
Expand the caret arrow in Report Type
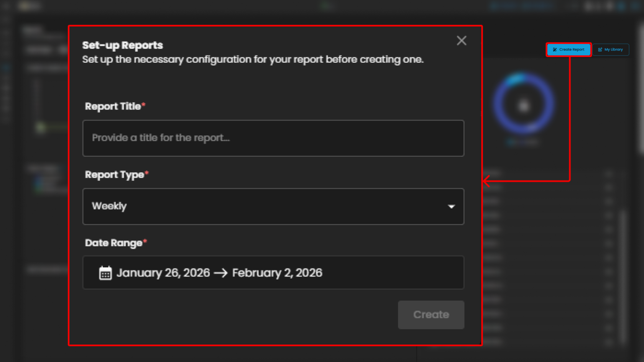tap(451, 206)
